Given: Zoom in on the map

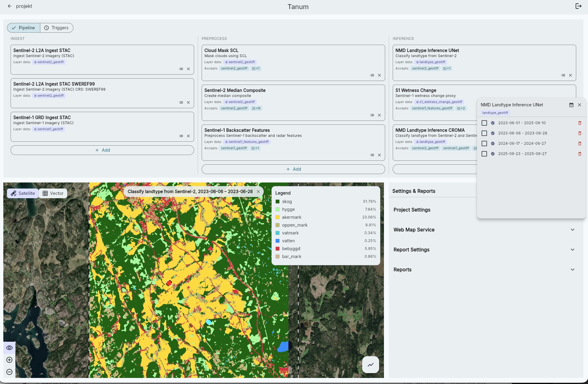Looking at the screenshot, I should pos(9,360).
